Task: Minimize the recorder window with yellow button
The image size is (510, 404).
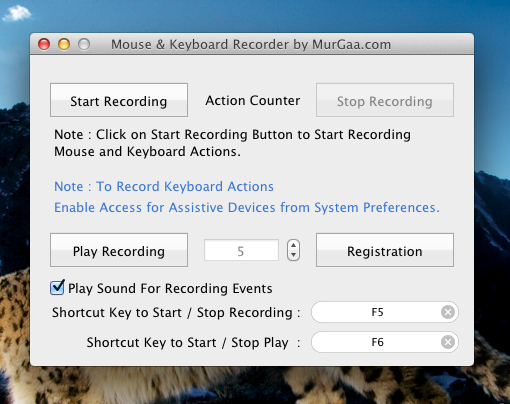Action: click(x=64, y=44)
